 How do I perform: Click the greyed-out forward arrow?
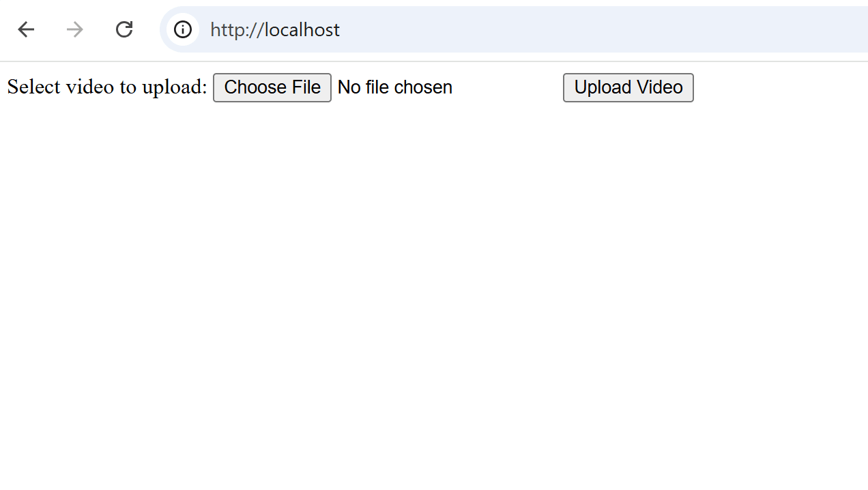pyautogui.click(x=75, y=29)
